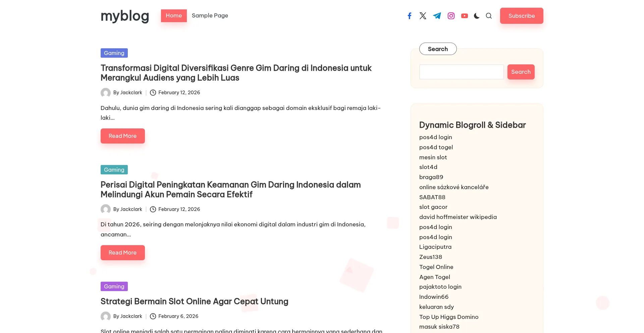Click By Jackclark under Strategi Bermain Slot post
The height and width of the screenshot is (333, 644).
tap(128, 316)
